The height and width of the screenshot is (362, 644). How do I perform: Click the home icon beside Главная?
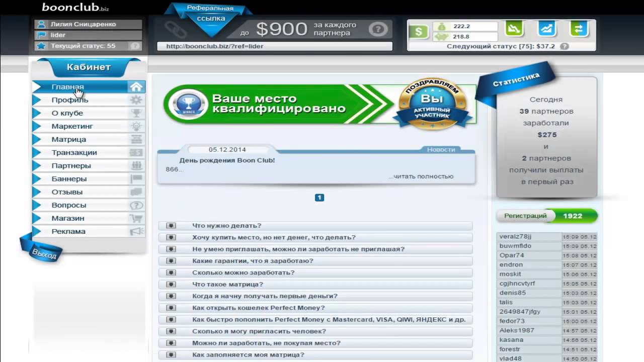tap(136, 87)
